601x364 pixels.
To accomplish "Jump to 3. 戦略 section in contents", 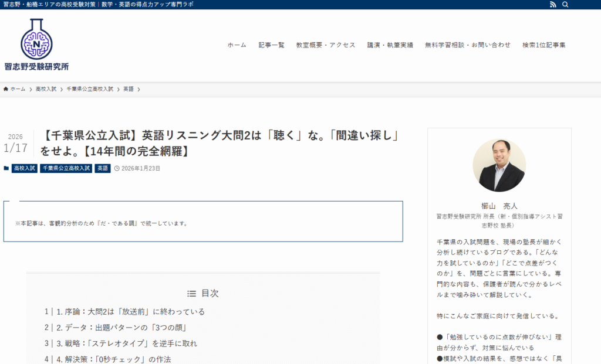I will click(x=127, y=343).
